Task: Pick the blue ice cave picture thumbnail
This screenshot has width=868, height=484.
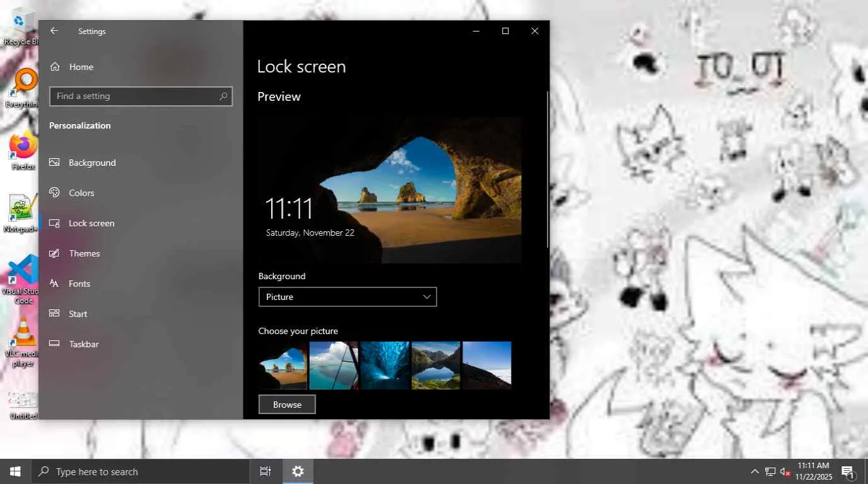Action: point(385,366)
